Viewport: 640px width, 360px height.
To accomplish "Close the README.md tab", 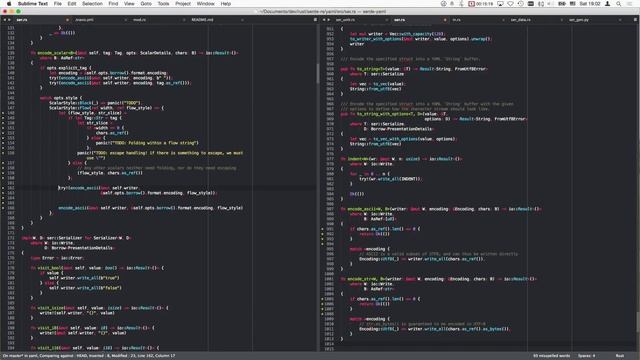I will pyautogui.click(x=242, y=20).
